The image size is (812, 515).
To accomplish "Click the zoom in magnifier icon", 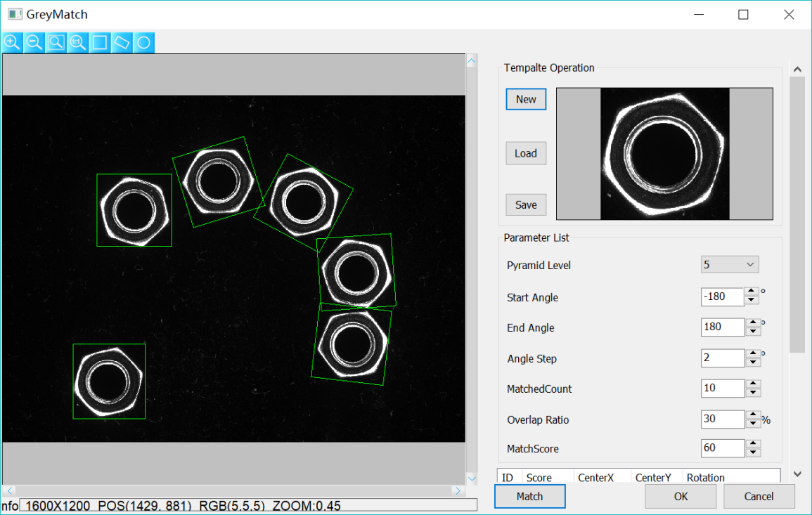I will point(12,43).
